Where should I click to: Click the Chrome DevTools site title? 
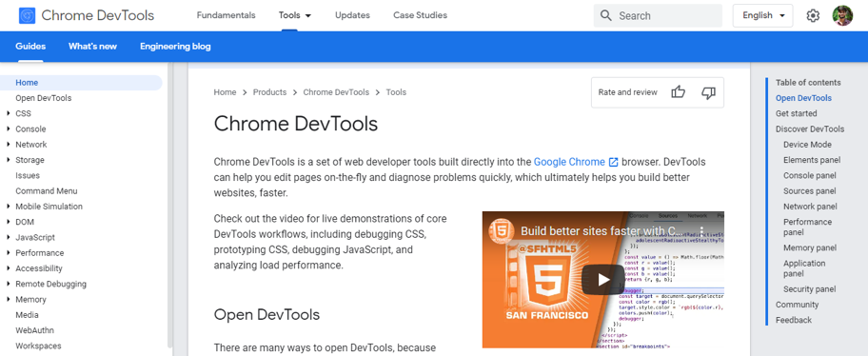pyautogui.click(x=97, y=15)
